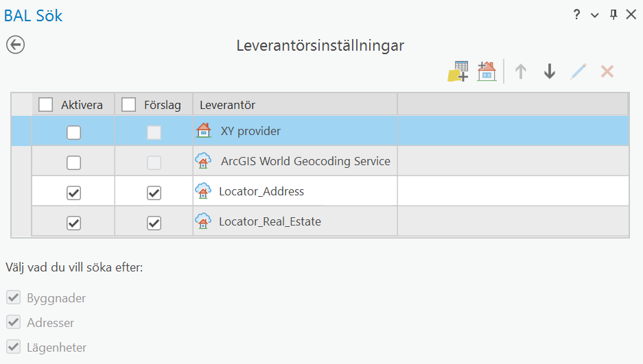643x364 pixels.
Task: Click the add table provider icon
Action: coord(458,71)
